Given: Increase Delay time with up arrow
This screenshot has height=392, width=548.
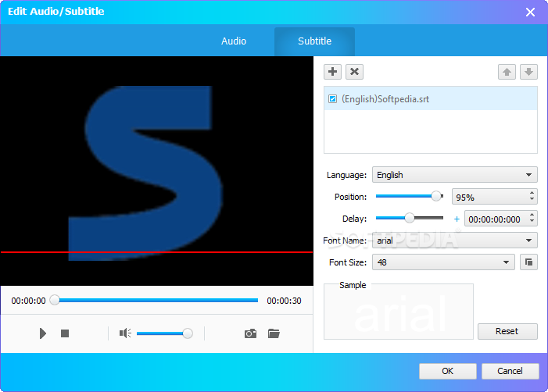Looking at the screenshot, I should (x=532, y=215).
